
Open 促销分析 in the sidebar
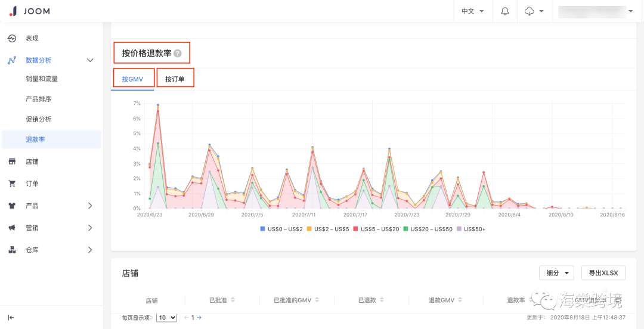coord(39,119)
